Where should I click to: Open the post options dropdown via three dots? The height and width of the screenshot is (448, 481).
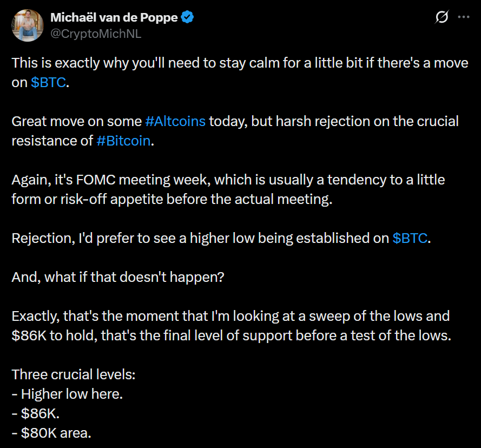coord(463,18)
